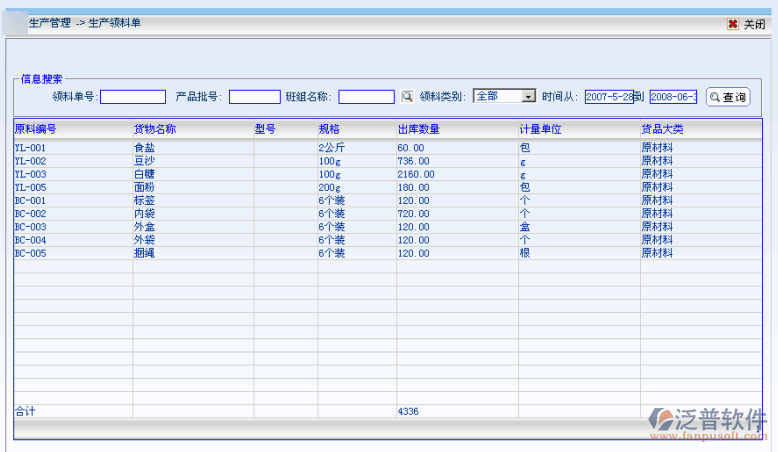Click the 型号 column header
Image resolution: width=778 pixels, height=452 pixels.
pyautogui.click(x=265, y=129)
